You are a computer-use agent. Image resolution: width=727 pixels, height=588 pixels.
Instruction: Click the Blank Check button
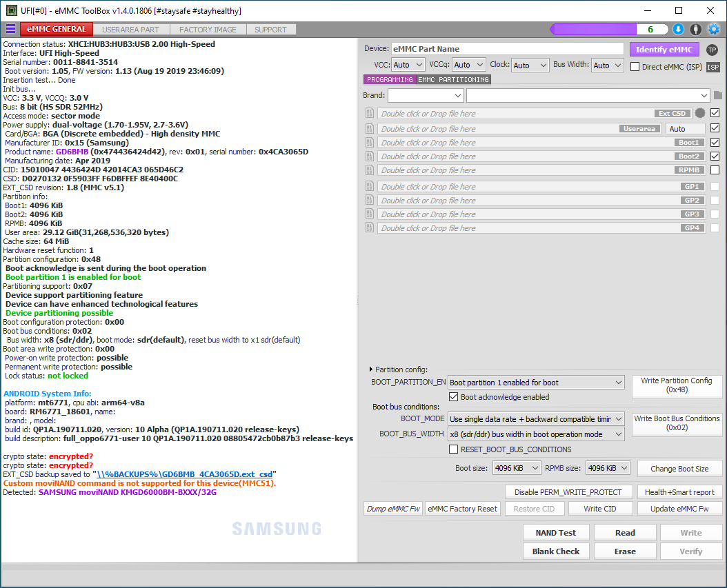[556, 551]
